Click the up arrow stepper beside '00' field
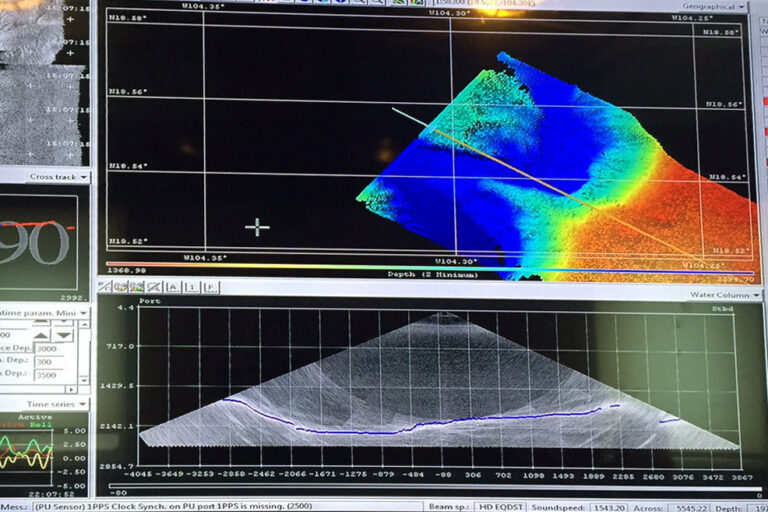 41,336
